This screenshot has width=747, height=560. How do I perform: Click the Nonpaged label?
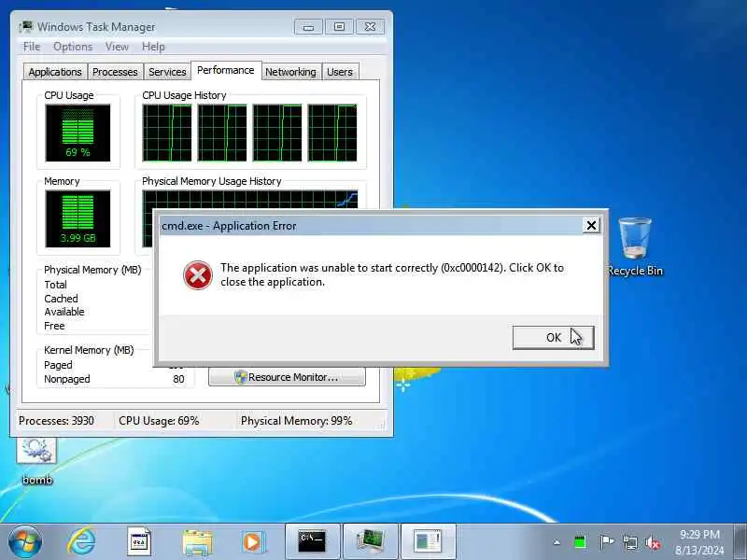[67, 379]
